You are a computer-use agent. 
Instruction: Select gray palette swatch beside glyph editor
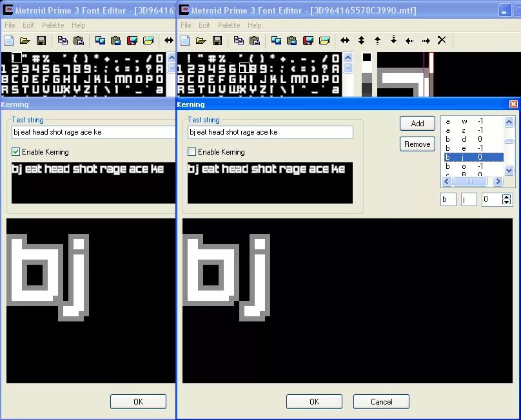pyautogui.click(x=367, y=78)
